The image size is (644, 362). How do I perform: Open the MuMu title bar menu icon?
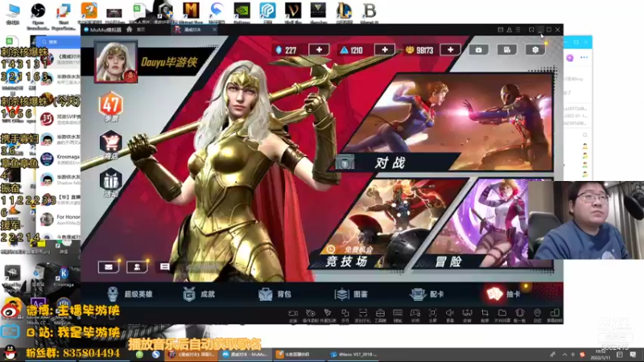click(518, 30)
